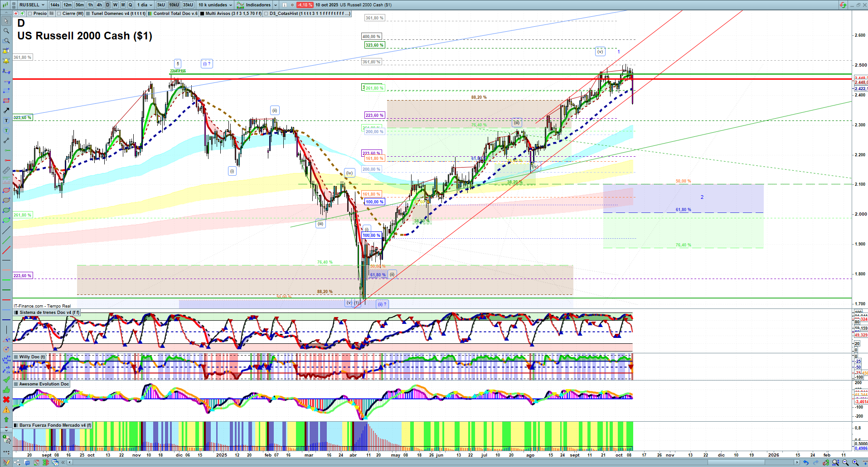The image size is (868, 467).
Task: Select the magnifying glass zoom tool
Action: click(6, 31)
